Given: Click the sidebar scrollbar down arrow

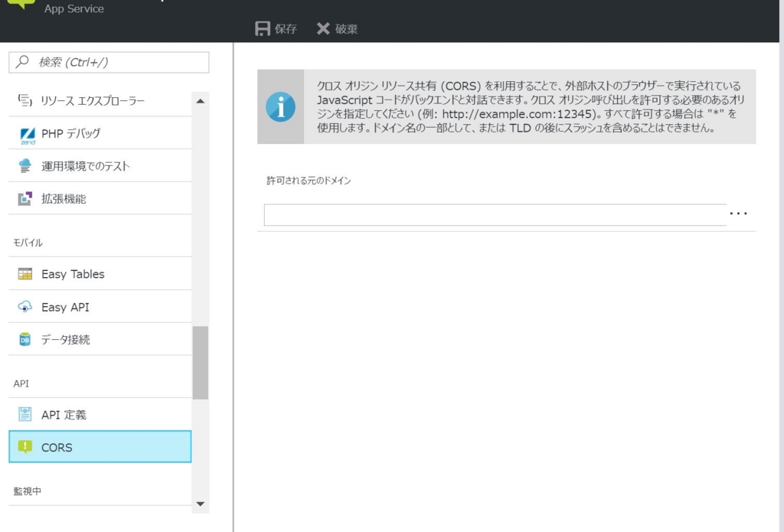Looking at the screenshot, I should click(x=201, y=504).
